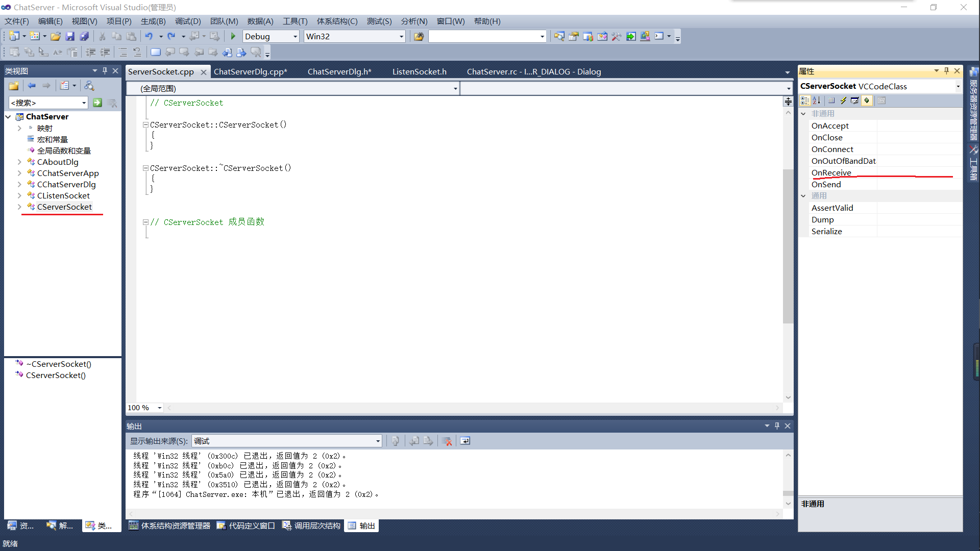Screen dimensions: 980x551
Task: Click the Class View search field
Action: (x=45, y=103)
